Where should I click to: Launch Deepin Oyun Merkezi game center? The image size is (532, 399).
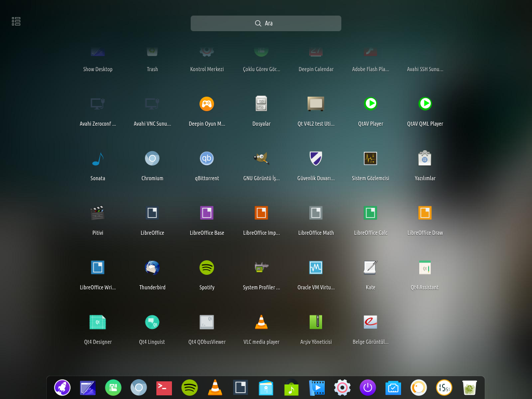207,104
